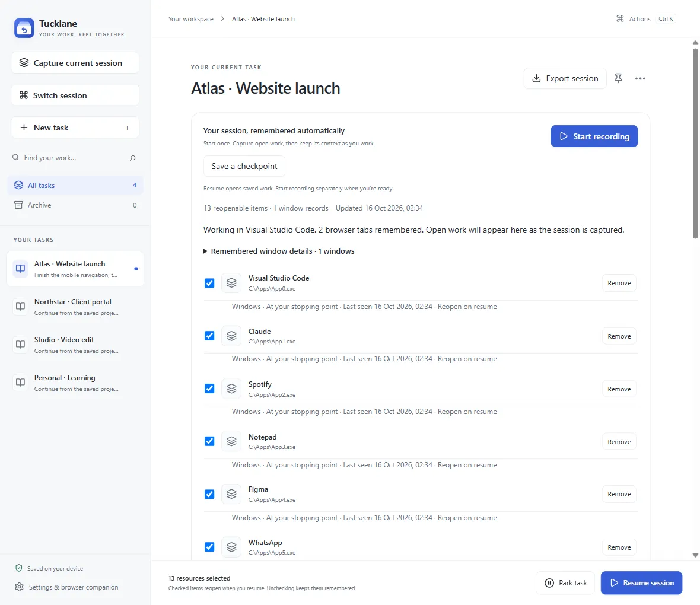Uncheck the Claude app checkbox
Viewport: 700px width, 605px height.
click(209, 336)
